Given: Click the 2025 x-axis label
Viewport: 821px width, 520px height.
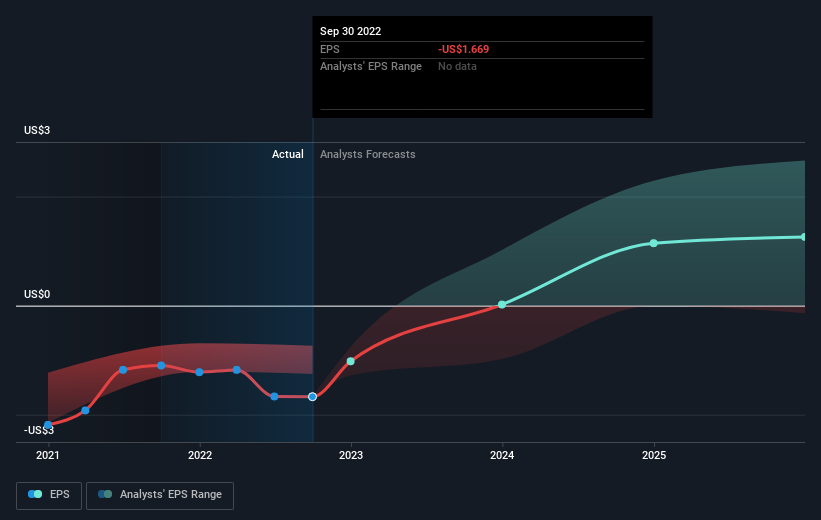Looking at the screenshot, I should pos(654,455).
